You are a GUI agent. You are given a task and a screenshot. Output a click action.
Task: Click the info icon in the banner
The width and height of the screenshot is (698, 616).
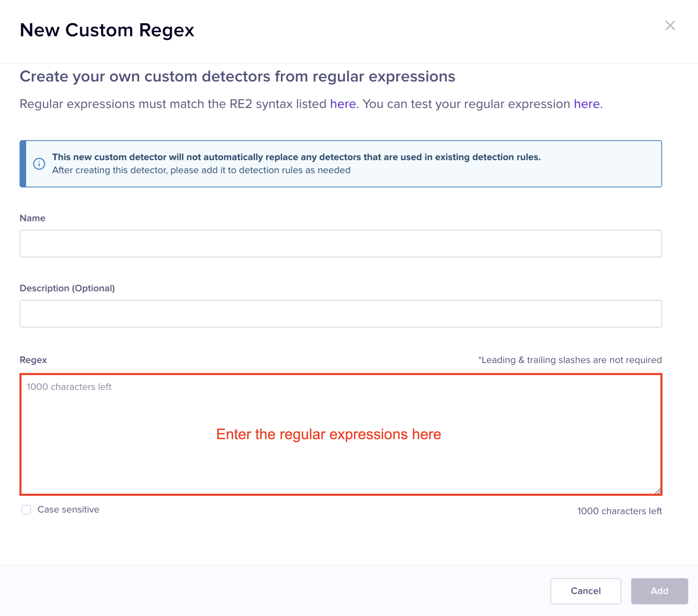39,164
